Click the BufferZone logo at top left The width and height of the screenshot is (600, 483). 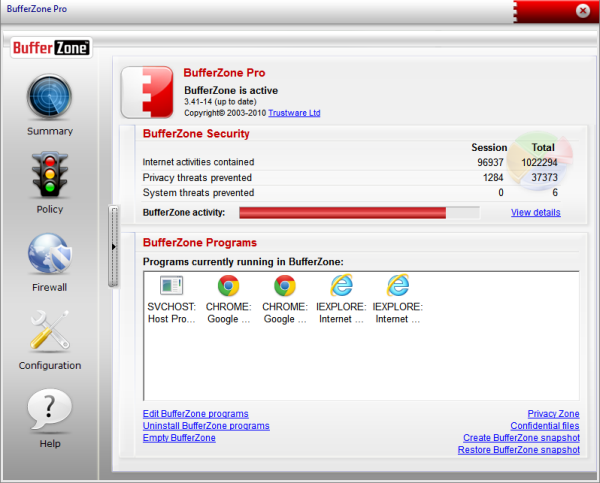(51, 48)
